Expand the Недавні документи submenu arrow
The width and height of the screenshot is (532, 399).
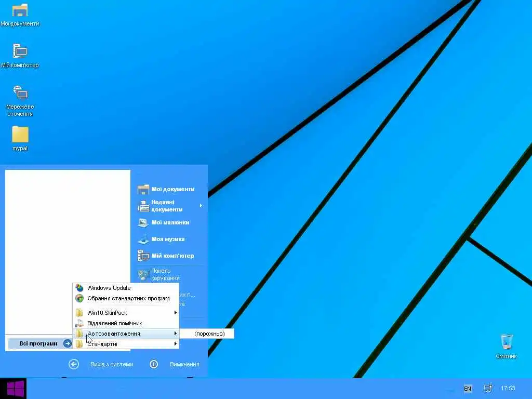(201, 206)
